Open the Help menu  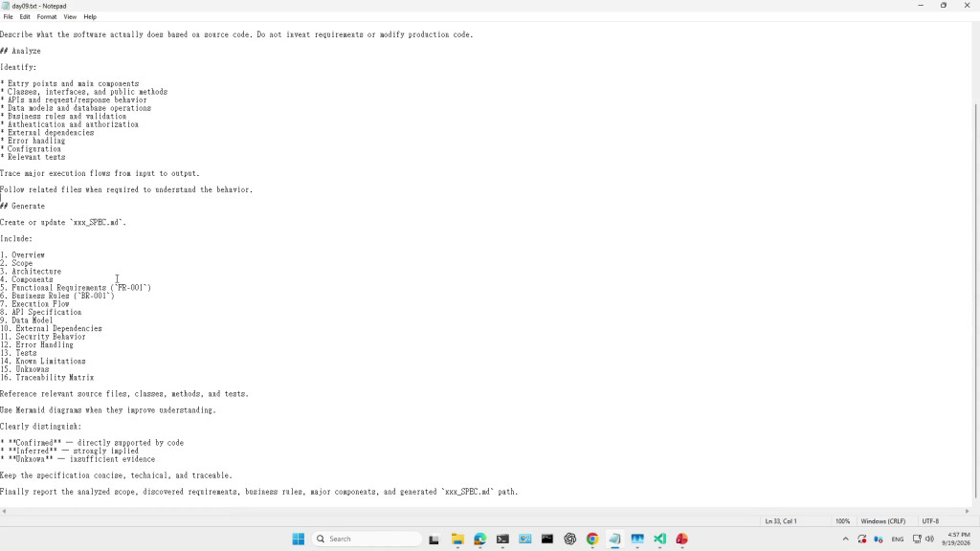tap(90, 17)
